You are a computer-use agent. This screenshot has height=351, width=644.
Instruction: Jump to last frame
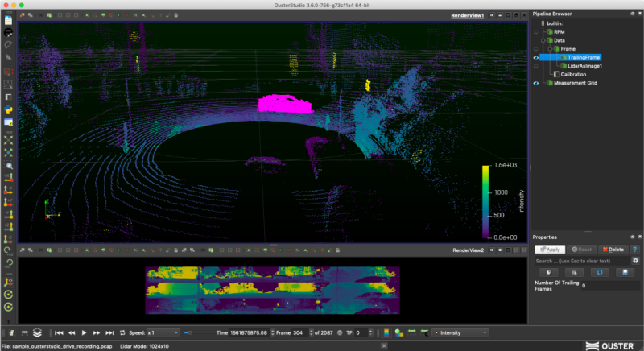click(x=109, y=333)
